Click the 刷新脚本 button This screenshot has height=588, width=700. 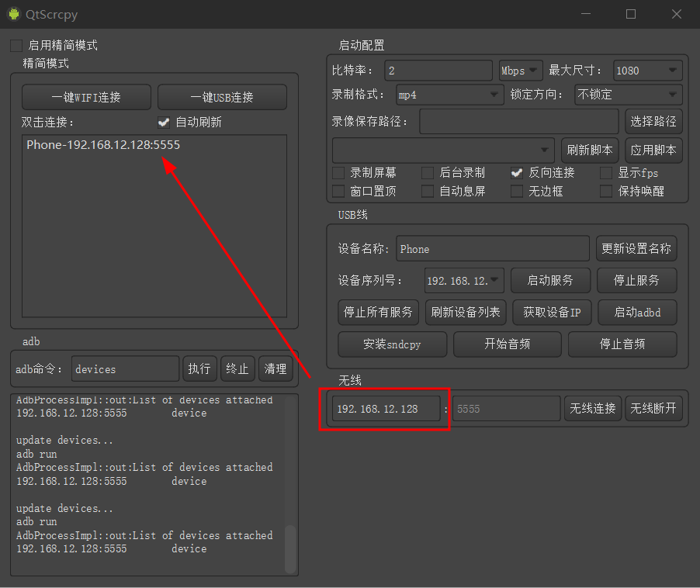[x=590, y=150]
